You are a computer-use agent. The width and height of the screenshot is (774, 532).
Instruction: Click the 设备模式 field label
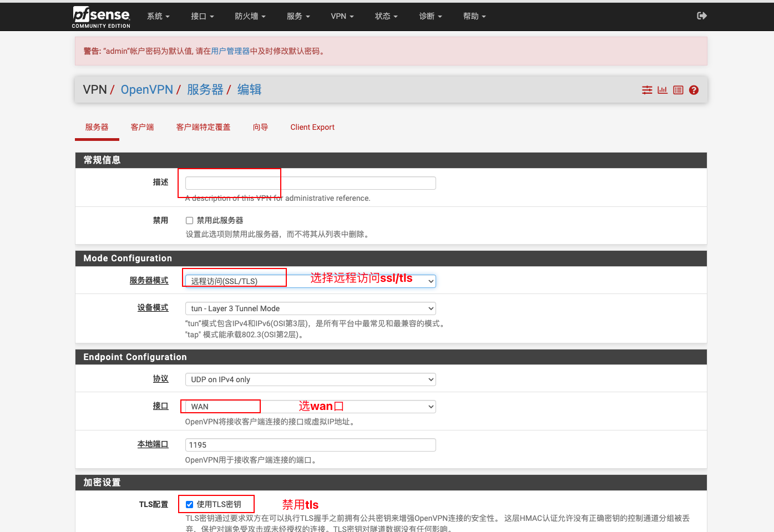point(153,307)
